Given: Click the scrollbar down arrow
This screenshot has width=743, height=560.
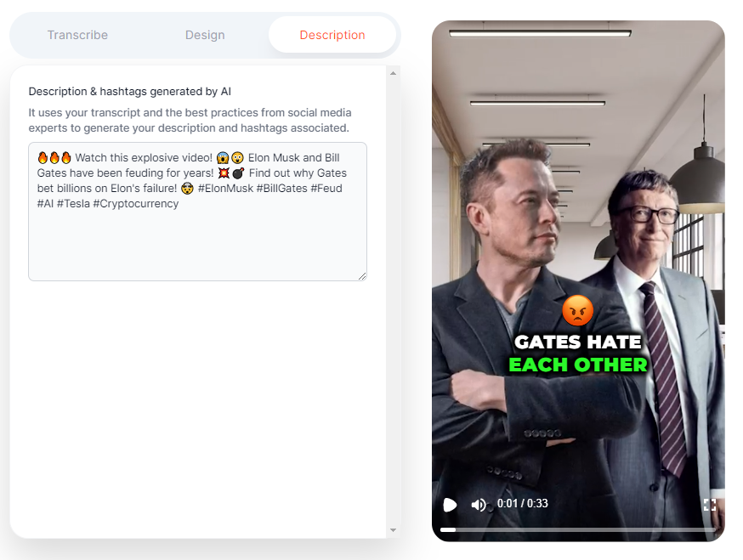Looking at the screenshot, I should click(393, 530).
